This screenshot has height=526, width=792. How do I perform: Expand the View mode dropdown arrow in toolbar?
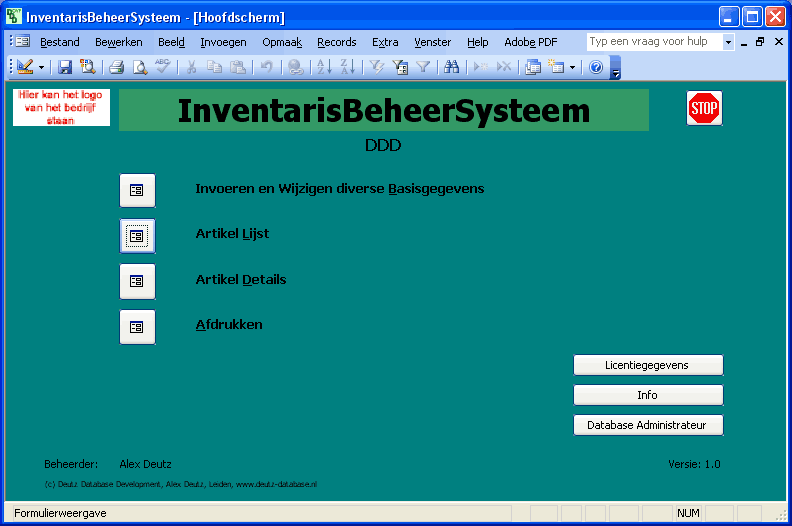click(41, 67)
